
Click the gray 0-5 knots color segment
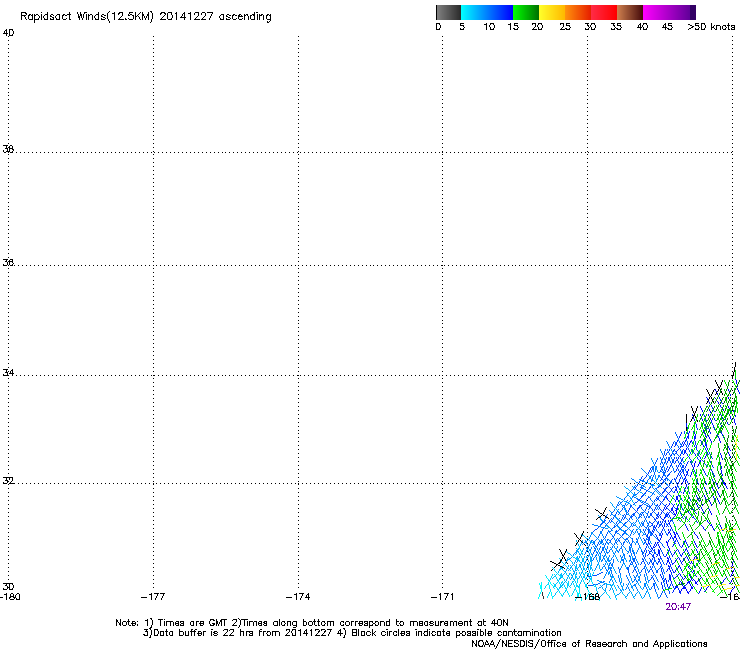448,12
